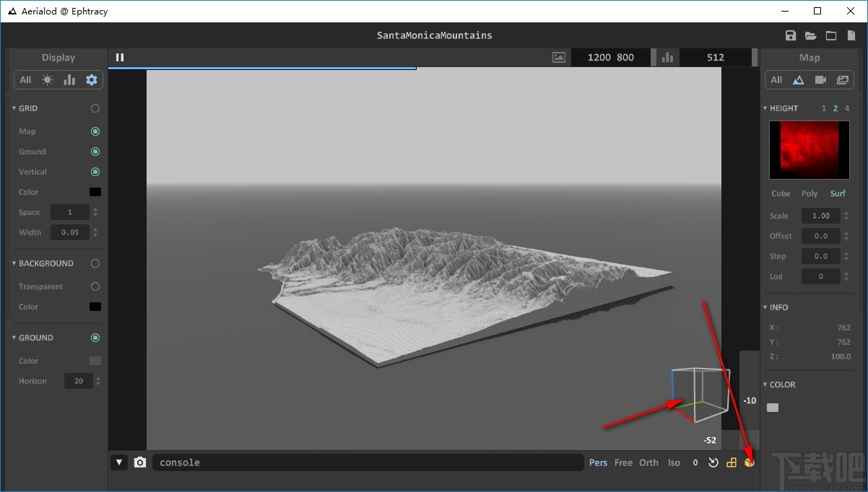Collapse the INFO section
The image size is (868, 492).
(765, 307)
